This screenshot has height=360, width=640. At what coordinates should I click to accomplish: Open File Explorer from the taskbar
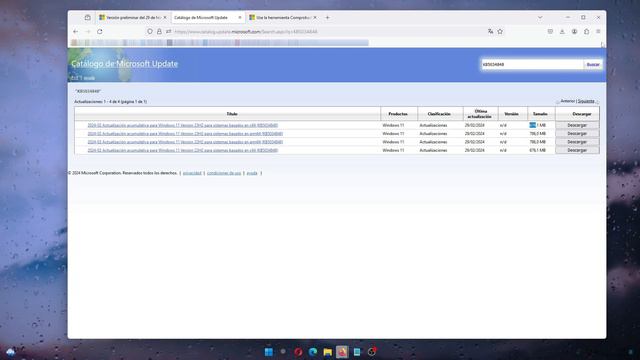[x=327, y=352]
